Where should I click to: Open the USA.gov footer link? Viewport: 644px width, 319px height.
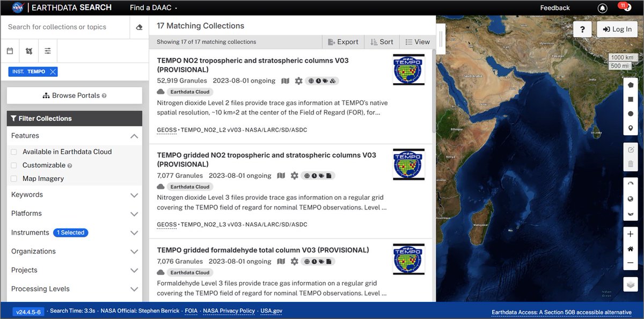271,311
